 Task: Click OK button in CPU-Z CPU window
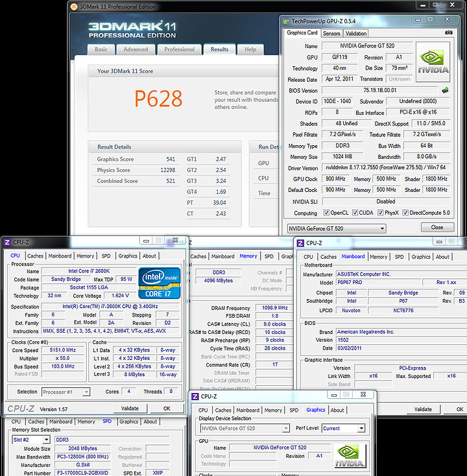coord(167,409)
